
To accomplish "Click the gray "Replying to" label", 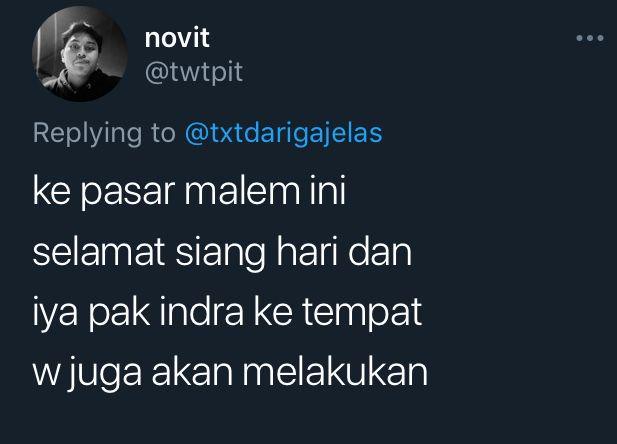I will point(104,133).
